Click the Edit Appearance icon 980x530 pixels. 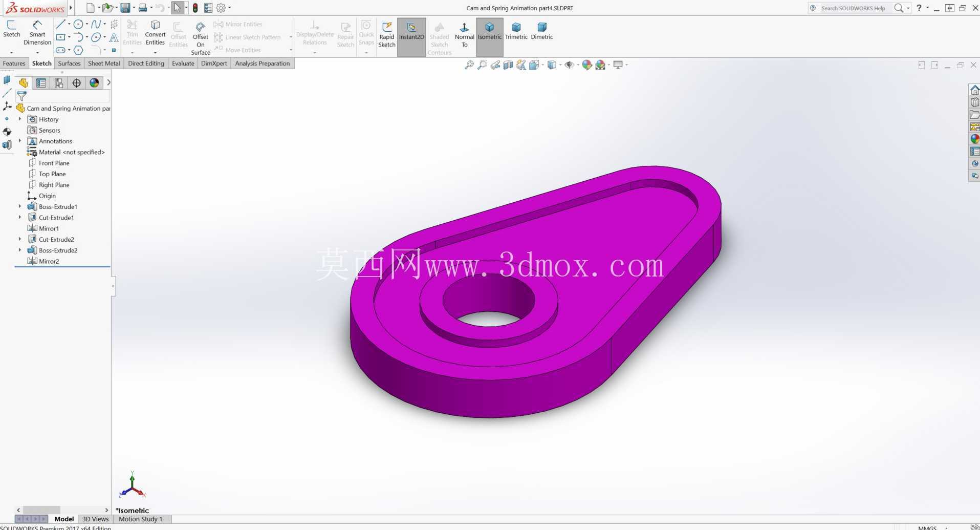587,65
